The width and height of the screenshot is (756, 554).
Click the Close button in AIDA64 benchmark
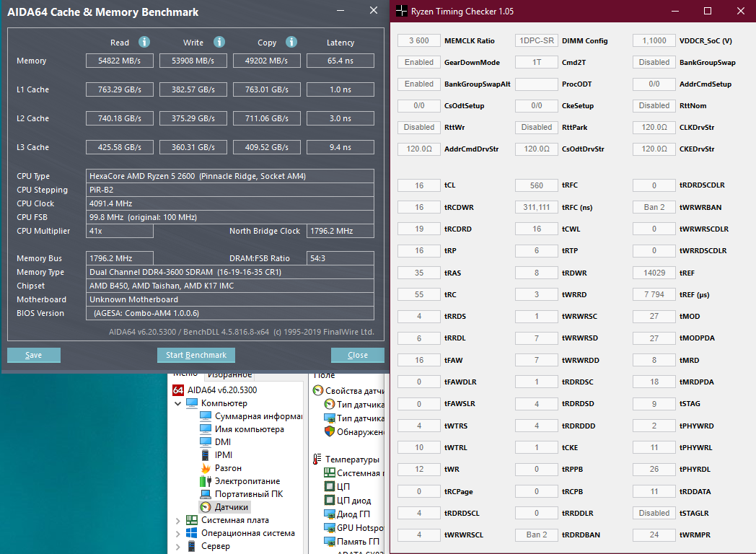pos(358,355)
